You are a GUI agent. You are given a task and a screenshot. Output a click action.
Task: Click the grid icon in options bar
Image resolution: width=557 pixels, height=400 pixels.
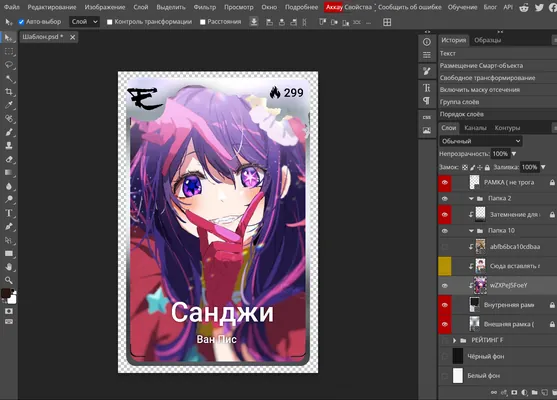point(387,22)
